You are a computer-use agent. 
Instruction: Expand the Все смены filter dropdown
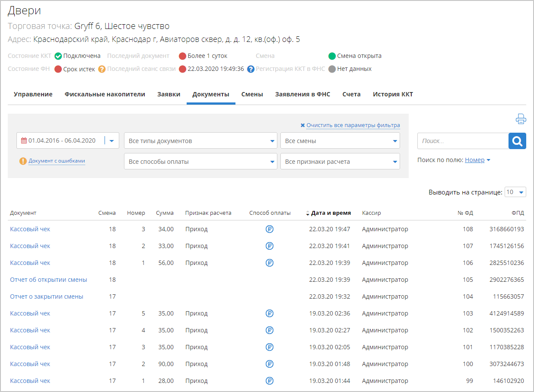(340, 141)
